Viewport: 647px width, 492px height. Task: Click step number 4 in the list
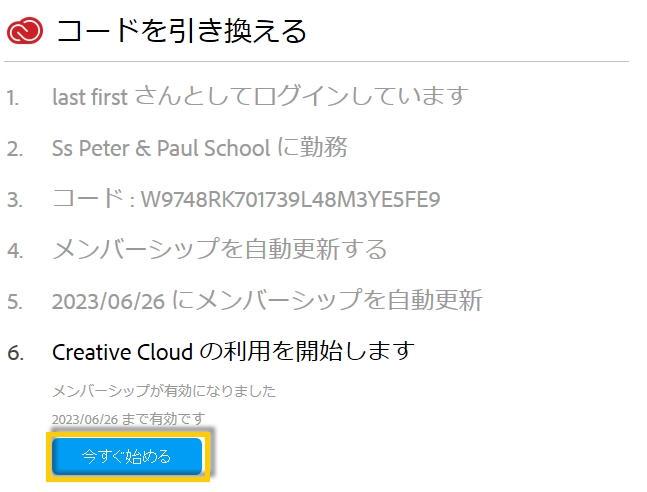[x=14, y=250]
